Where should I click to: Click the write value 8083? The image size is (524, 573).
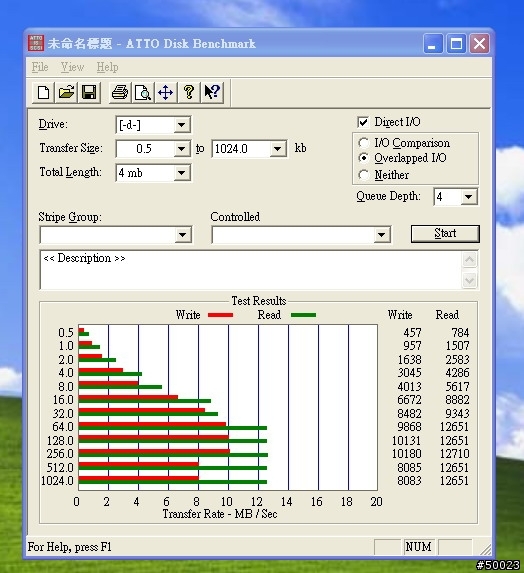(x=409, y=481)
